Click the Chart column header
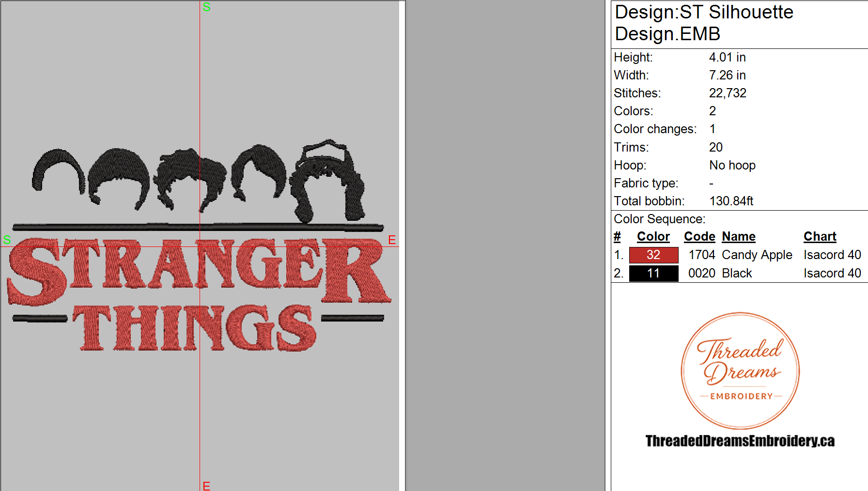Screen dimensions: 868x491 click(820, 236)
